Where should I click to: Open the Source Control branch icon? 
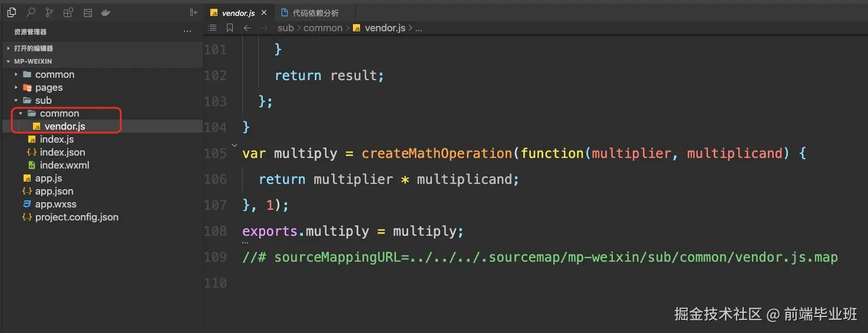[x=49, y=12]
